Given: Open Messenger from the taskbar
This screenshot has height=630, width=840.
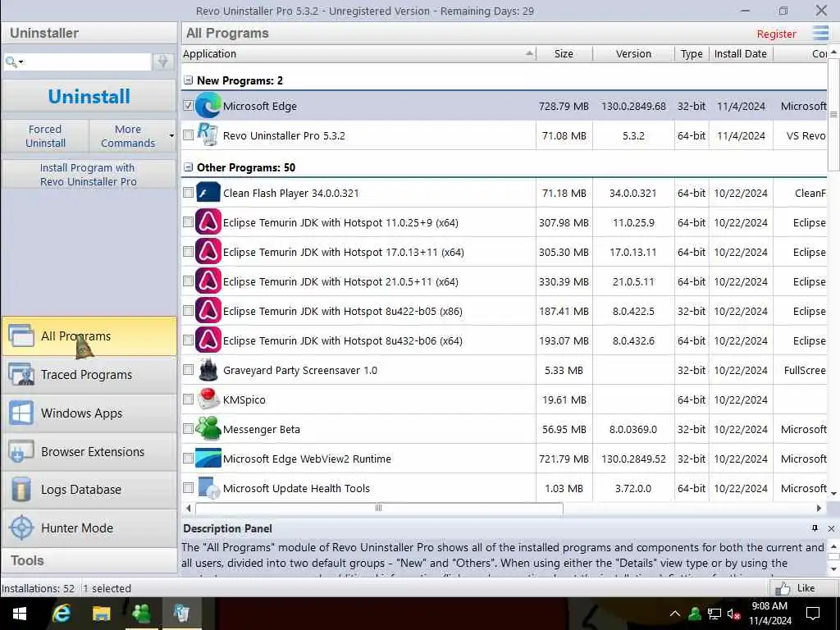Looking at the screenshot, I should tap(141, 614).
